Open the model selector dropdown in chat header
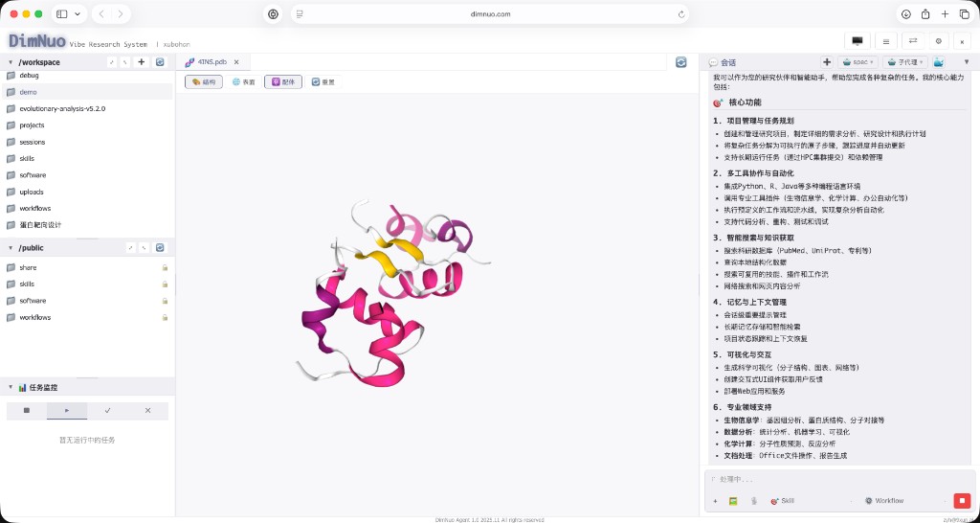Viewport: 980px width, 523px height. tap(858, 62)
